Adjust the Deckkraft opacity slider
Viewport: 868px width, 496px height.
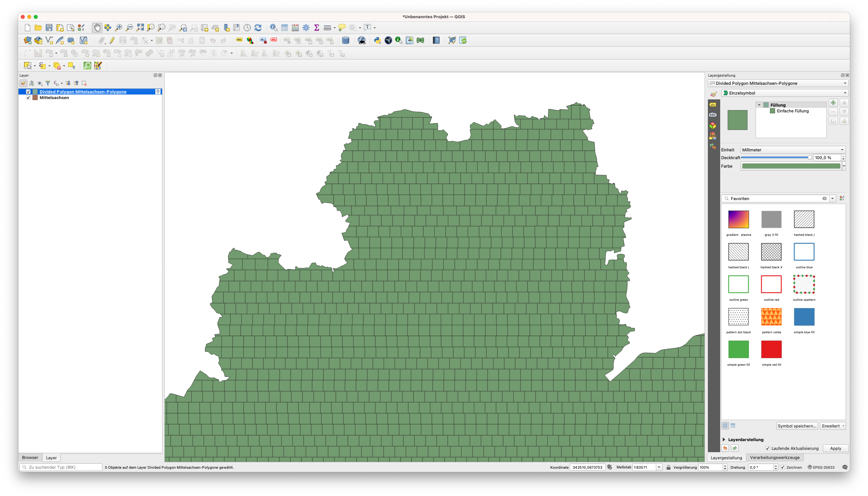click(x=776, y=158)
